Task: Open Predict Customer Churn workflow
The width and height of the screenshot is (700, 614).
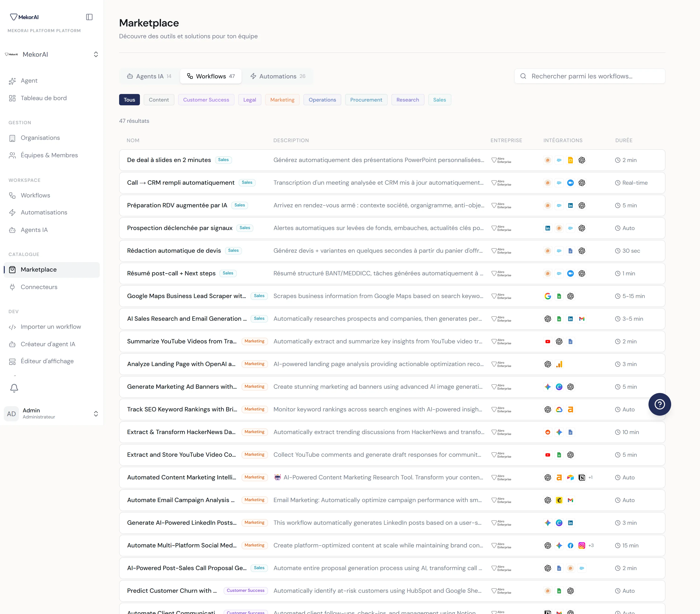Action: coord(392,591)
